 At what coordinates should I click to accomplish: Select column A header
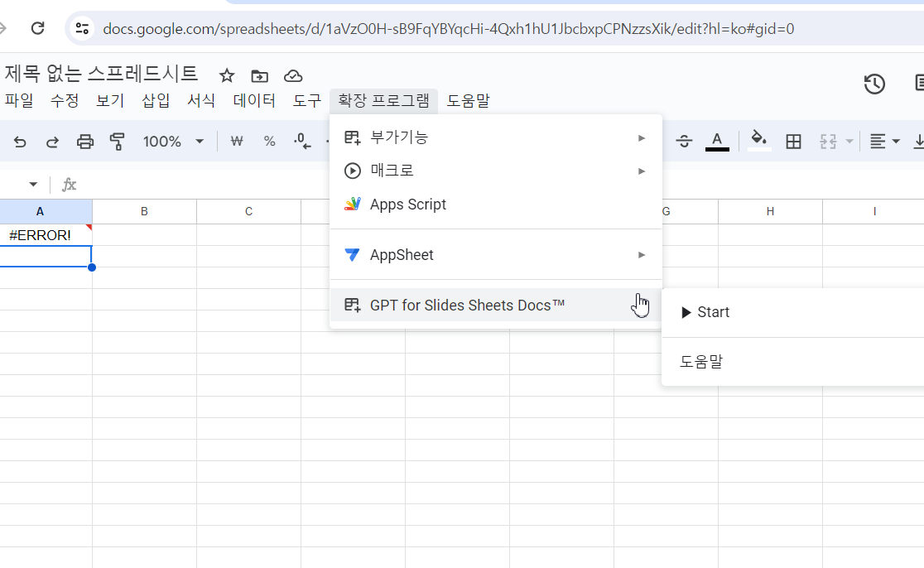(40, 211)
